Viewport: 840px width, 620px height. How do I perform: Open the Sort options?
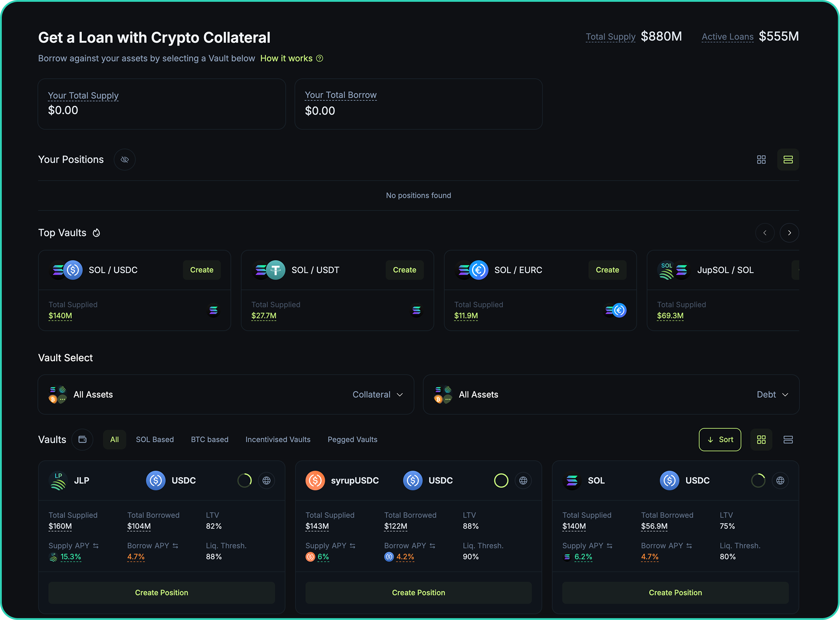tap(719, 440)
